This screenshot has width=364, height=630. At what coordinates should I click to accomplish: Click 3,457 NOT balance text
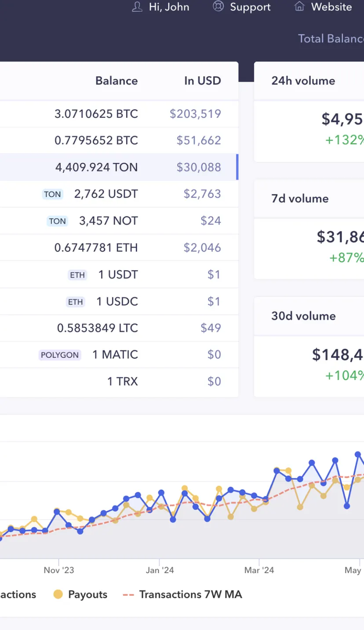pyautogui.click(x=109, y=221)
